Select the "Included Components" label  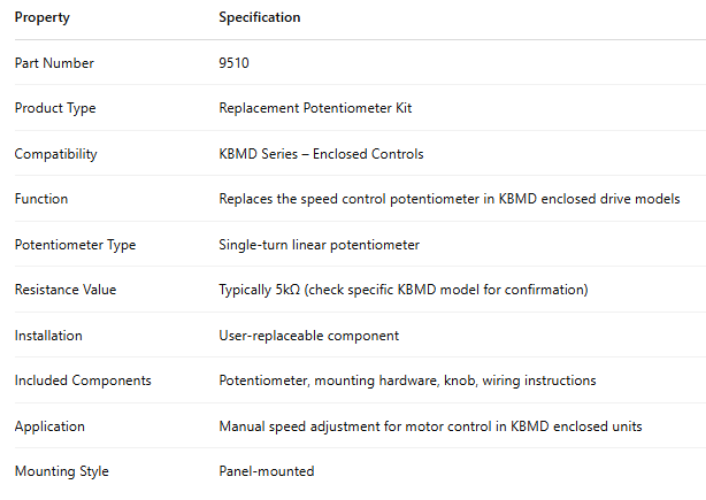83,381
